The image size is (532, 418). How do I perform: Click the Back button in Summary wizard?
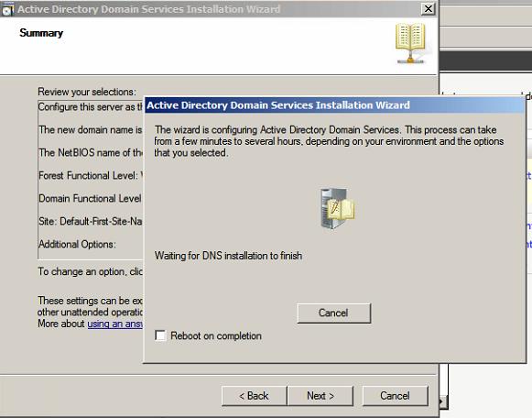[x=255, y=396]
